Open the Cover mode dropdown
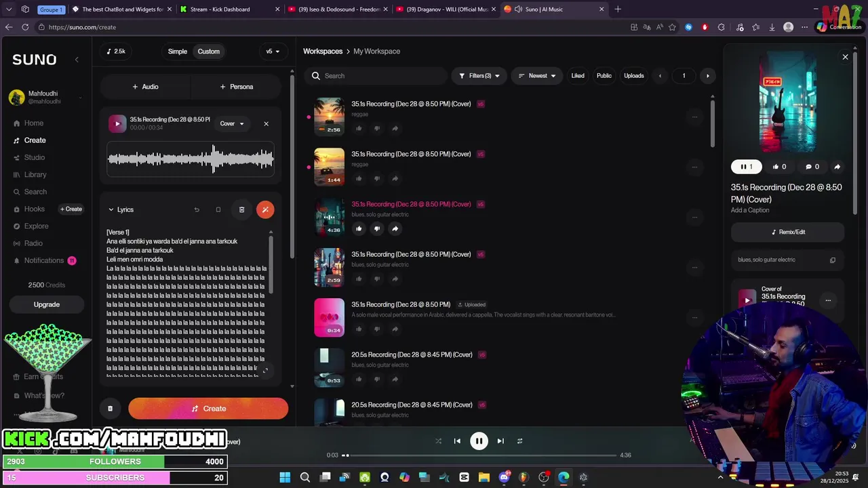The width and height of the screenshot is (868, 488). [232, 123]
